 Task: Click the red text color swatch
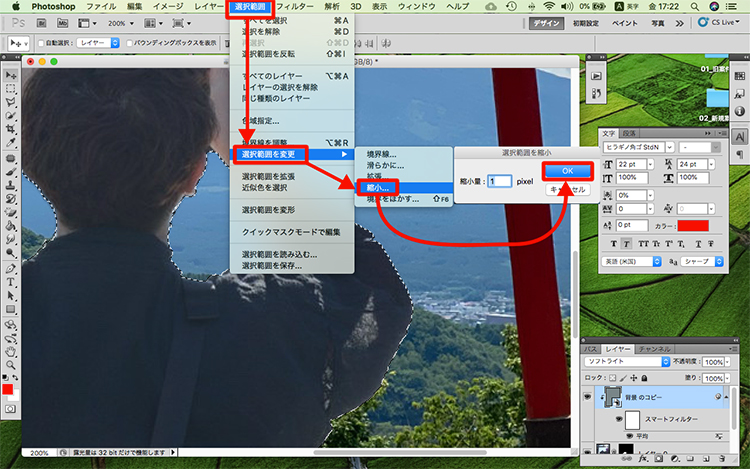coord(693,226)
